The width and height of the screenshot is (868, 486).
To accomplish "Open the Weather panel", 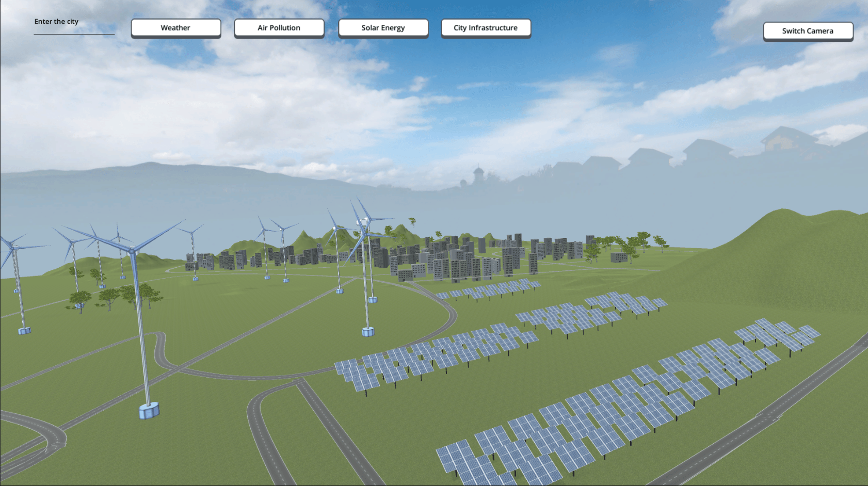I will coord(176,28).
